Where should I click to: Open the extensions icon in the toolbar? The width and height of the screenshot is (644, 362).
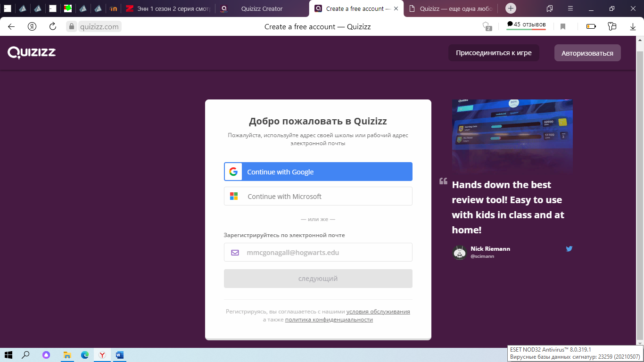pyautogui.click(x=612, y=26)
